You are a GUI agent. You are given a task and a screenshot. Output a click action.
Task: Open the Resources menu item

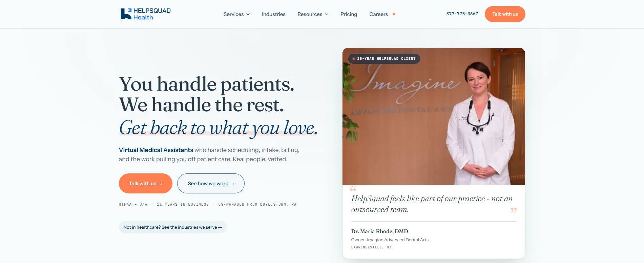click(313, 14)
